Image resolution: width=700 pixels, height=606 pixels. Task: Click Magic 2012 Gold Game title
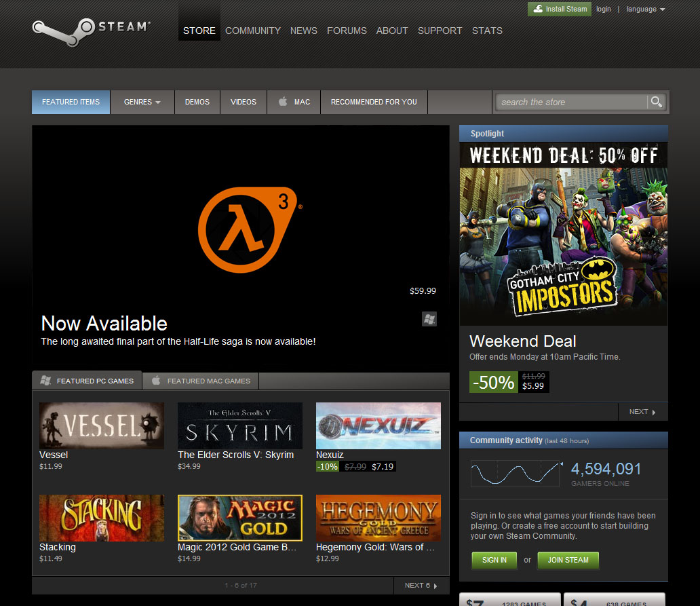click(237, 547)
